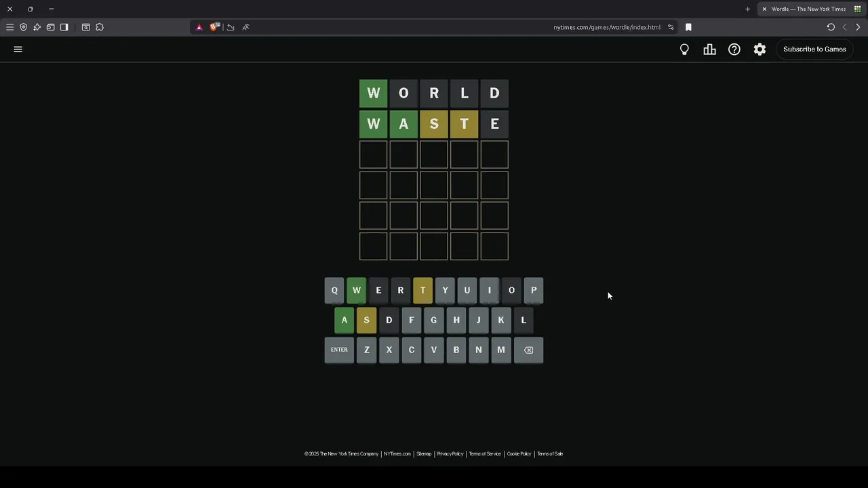Tap the B key
This screenshot has width=868, height=488.
point(456,350)
